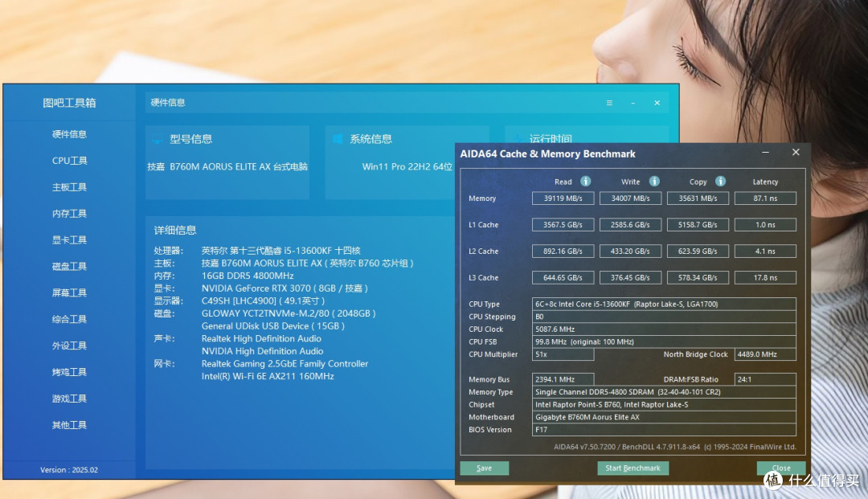Click the Windows logo beside 系统信息
868x499 pixels.
click(x=337, y=139)
